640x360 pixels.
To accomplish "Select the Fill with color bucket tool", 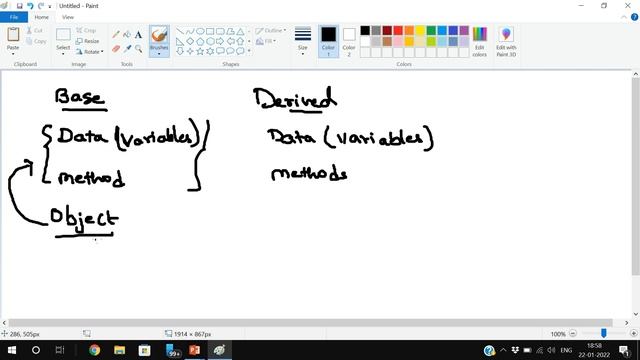I will [x=127, y=35].
